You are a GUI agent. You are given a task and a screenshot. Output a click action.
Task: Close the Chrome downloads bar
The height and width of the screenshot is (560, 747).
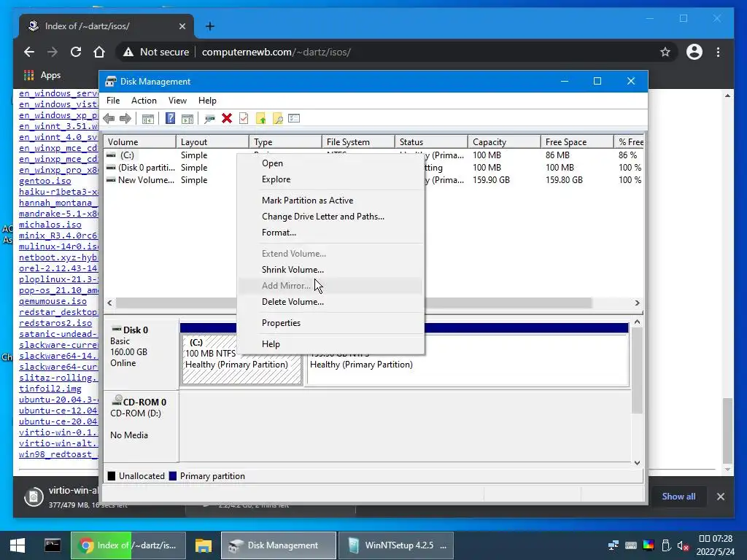click(x=721, y=497)
